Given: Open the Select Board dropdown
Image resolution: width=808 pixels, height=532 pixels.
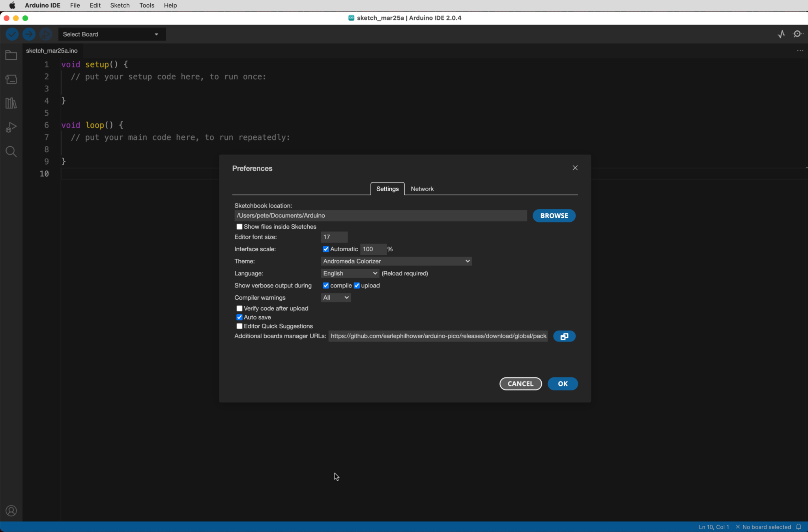Looking at the screenshot, I should pos(112,34).
